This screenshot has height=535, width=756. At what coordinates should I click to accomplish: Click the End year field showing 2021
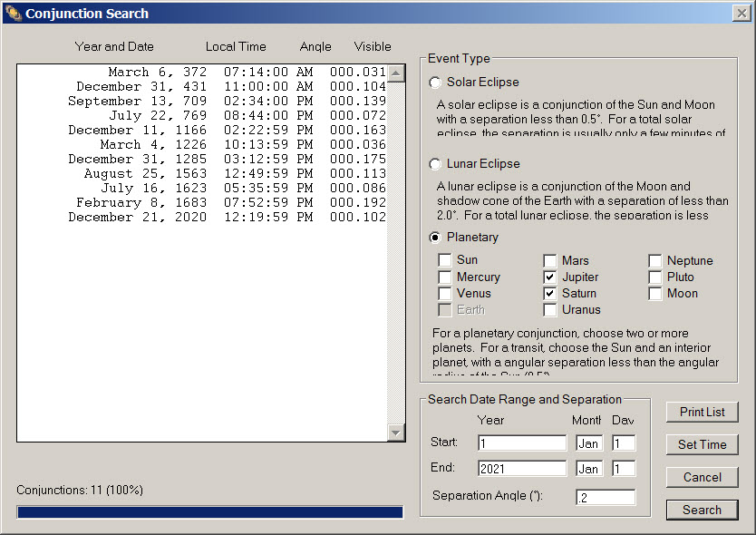[522, 469]
